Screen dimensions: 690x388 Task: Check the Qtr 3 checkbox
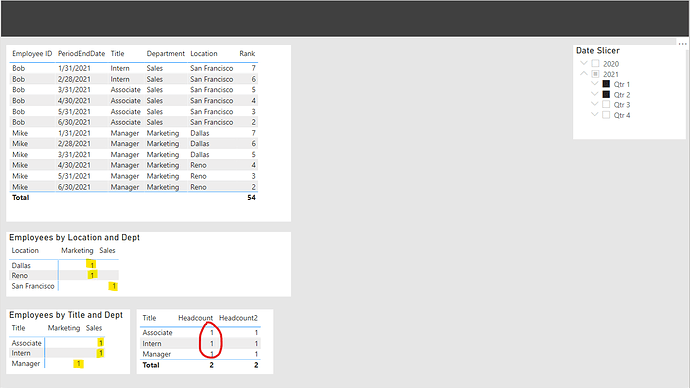point(606,105)
